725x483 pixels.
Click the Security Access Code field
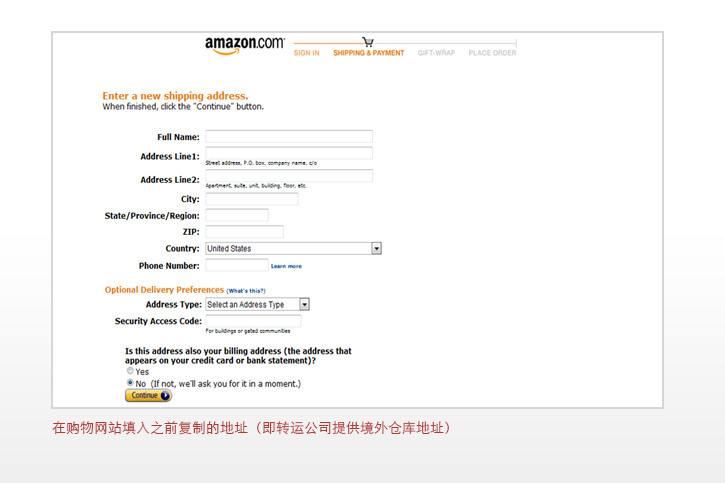click(x=252, y=321)
